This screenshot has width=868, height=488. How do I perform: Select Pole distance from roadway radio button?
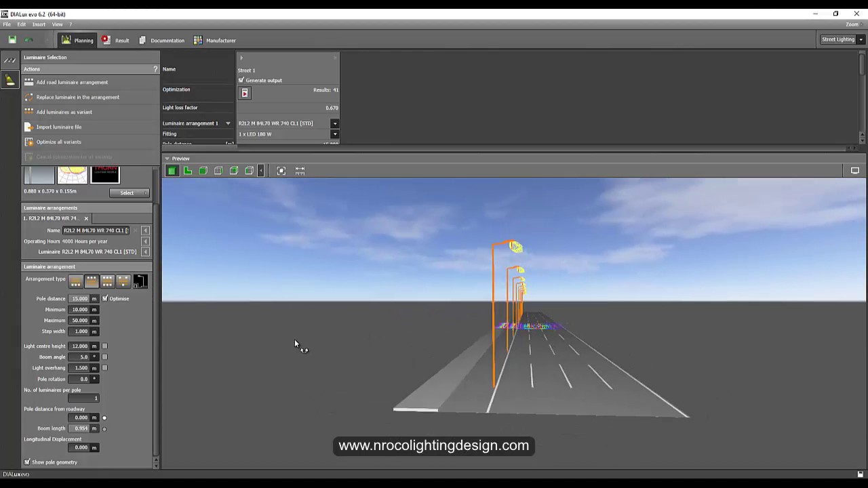pyautogui.click(x=104, y=418)
